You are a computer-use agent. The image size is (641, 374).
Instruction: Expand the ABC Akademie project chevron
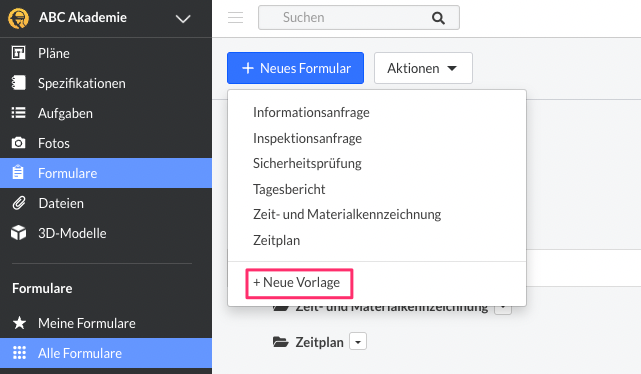(183, 19)
